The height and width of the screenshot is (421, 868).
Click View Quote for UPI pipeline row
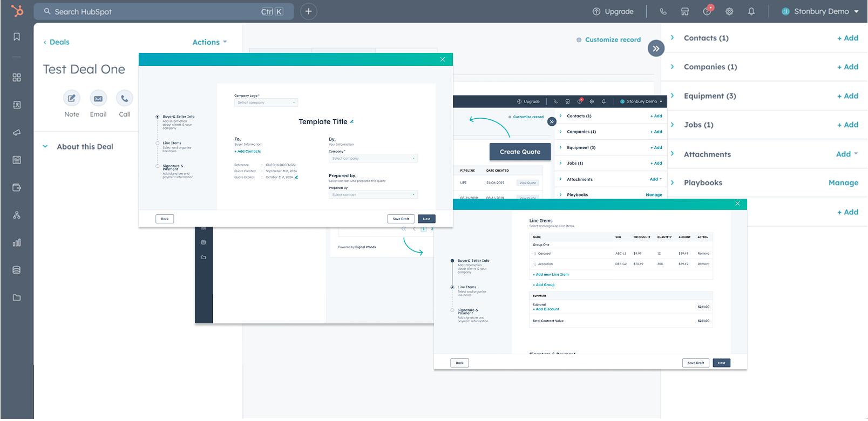point(527,183)
